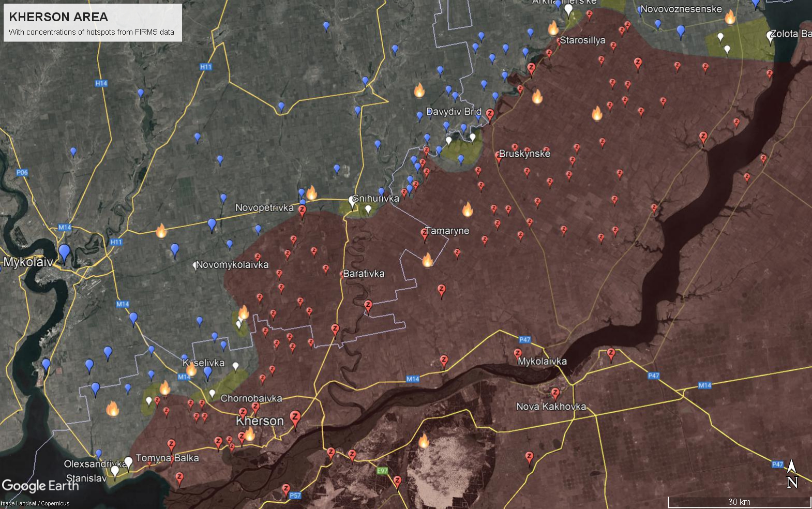Screen dimensions: 812x509
Task: Click the Novovoznesenske label
Action: [x=681, y=9]
